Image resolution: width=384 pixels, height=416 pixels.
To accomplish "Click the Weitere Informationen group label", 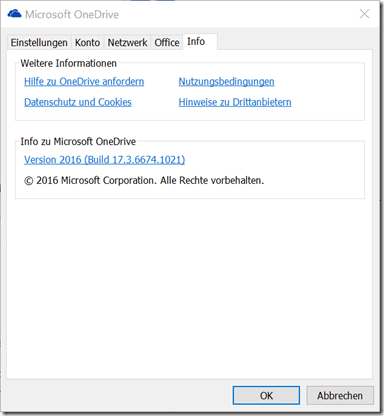I will coord(68,63).
